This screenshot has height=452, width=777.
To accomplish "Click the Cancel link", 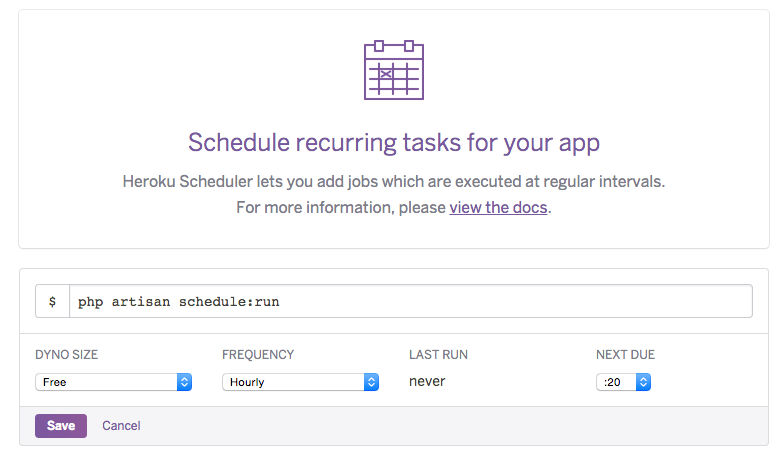I will [121, 426].
